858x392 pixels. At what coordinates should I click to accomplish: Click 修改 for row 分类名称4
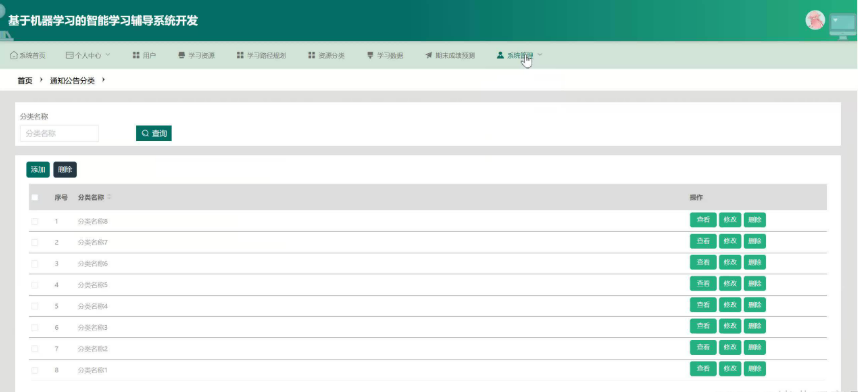pyautogui.click(x=730, y=305)
